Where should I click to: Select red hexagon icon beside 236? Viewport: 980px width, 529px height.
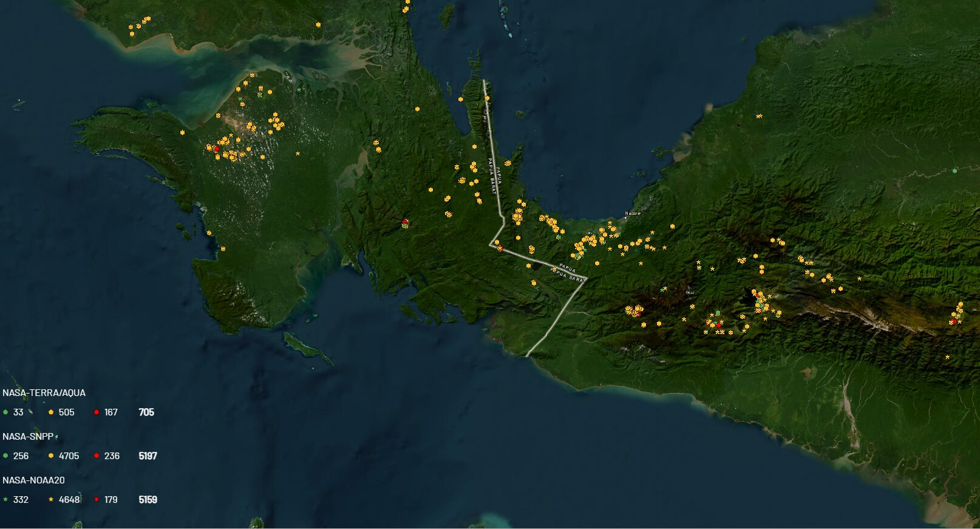(97, 456)
